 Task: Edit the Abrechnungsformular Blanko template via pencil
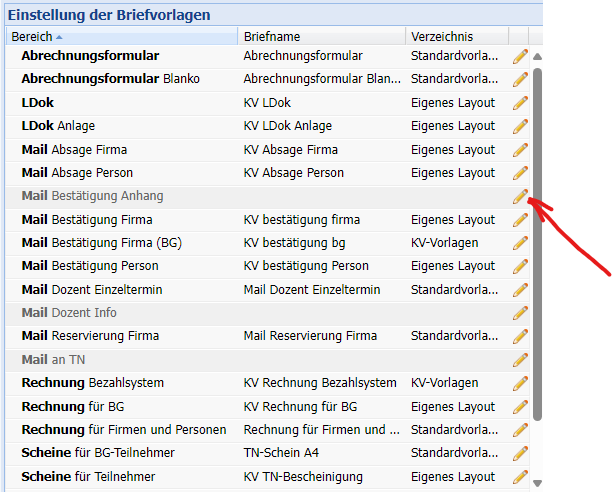[x=520, y=79]
